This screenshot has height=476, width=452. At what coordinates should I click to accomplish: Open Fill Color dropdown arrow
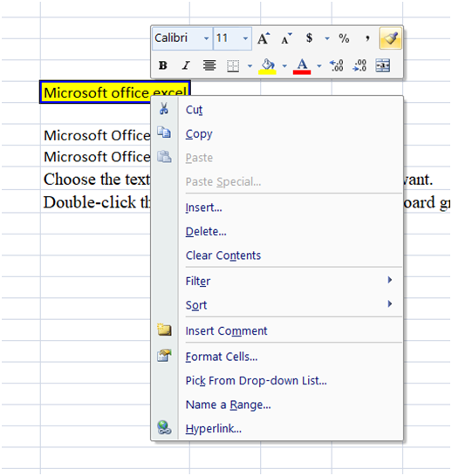click(x=284, y=65)
